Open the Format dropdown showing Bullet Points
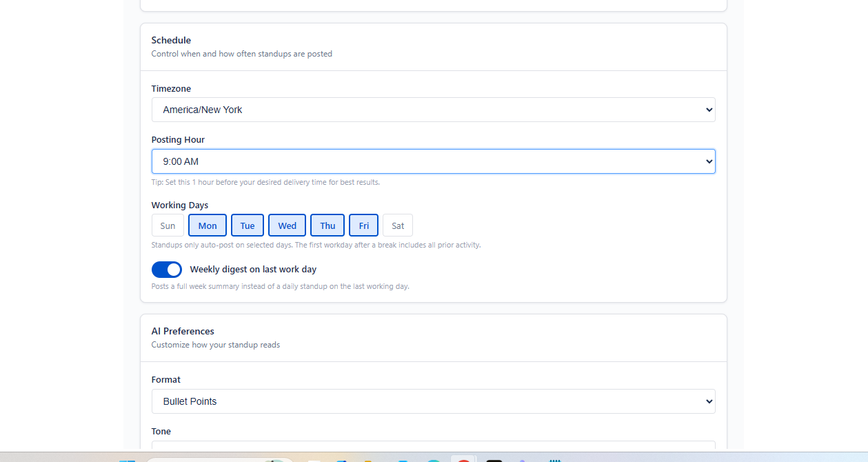This screenshot has width=868, height=462. (433, 401)
